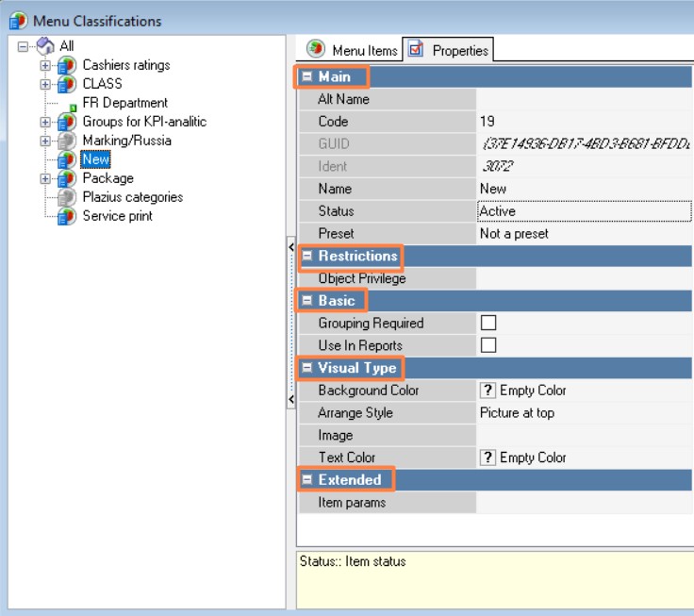Open the Status value Active
Viewport: 694px width, 616px height.
[585, 211]
